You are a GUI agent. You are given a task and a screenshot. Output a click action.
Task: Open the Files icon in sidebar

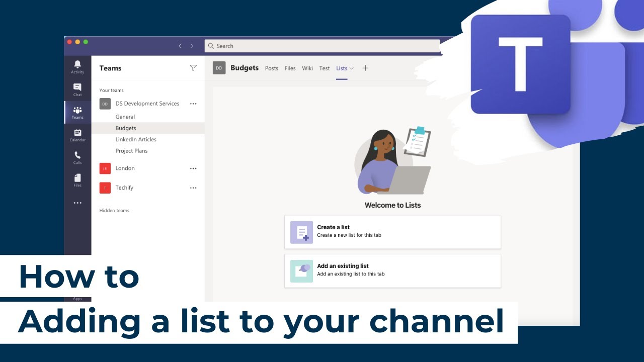pos(77,180)
